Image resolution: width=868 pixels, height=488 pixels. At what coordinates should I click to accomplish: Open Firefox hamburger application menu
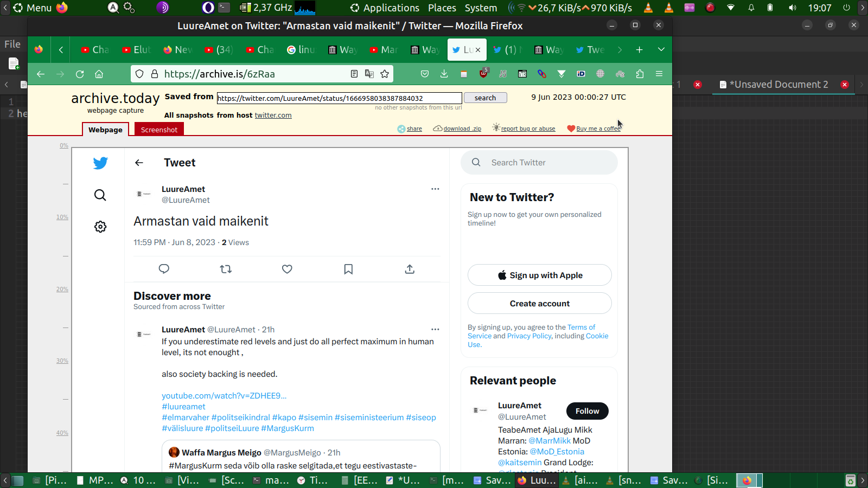(659, 74)
